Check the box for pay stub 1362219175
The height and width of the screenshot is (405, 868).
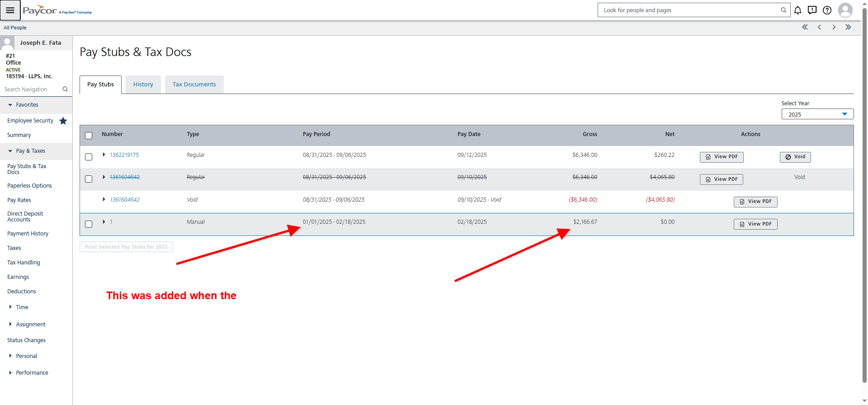click(89, 157)
